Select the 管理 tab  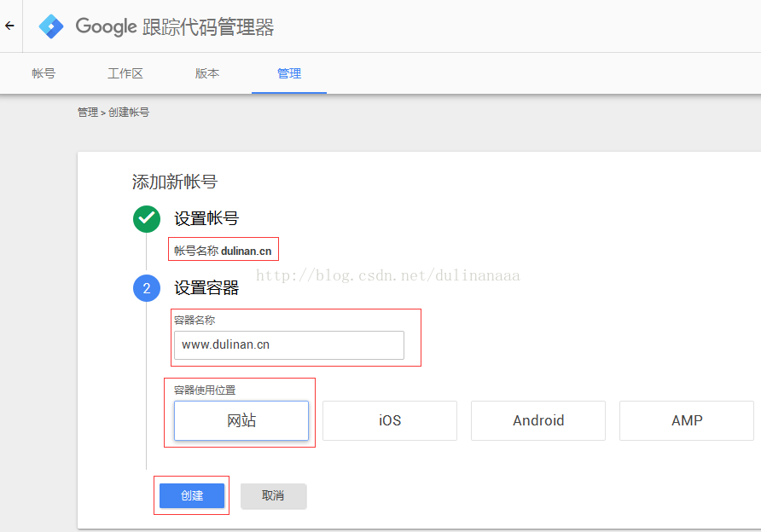pos(289,73)
